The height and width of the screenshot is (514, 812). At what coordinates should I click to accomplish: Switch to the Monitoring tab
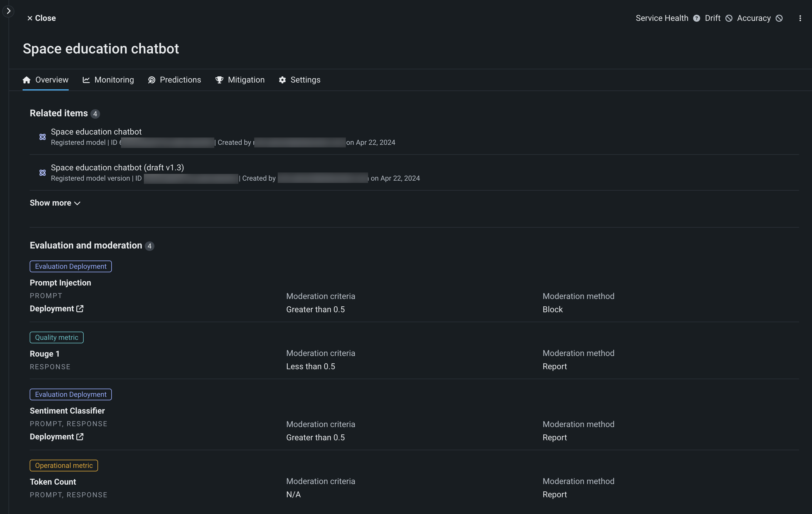click(x=108, y=80)
